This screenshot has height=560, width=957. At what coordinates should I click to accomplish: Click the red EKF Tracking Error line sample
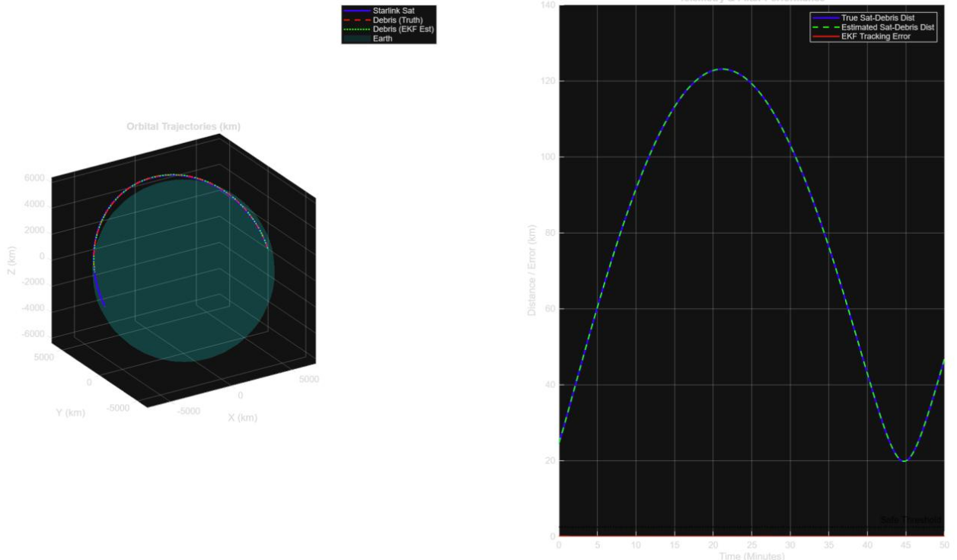[825, 37]
